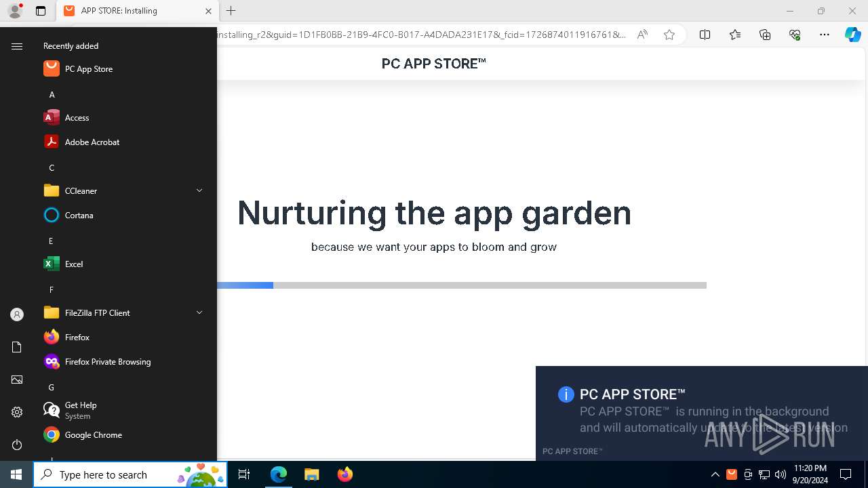868x488 pixels.
Task: Click the Power button in Start
Action: tap(17, 445)
